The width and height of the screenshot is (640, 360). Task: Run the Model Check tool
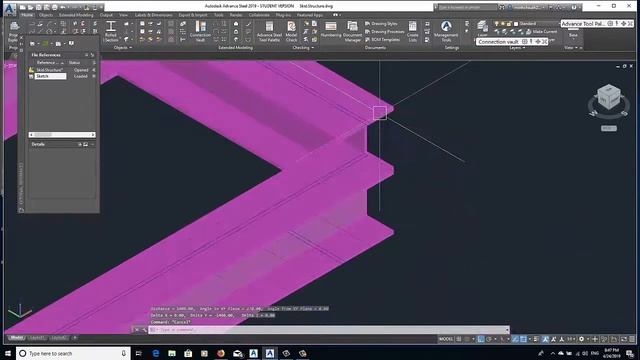pos(291,31)
